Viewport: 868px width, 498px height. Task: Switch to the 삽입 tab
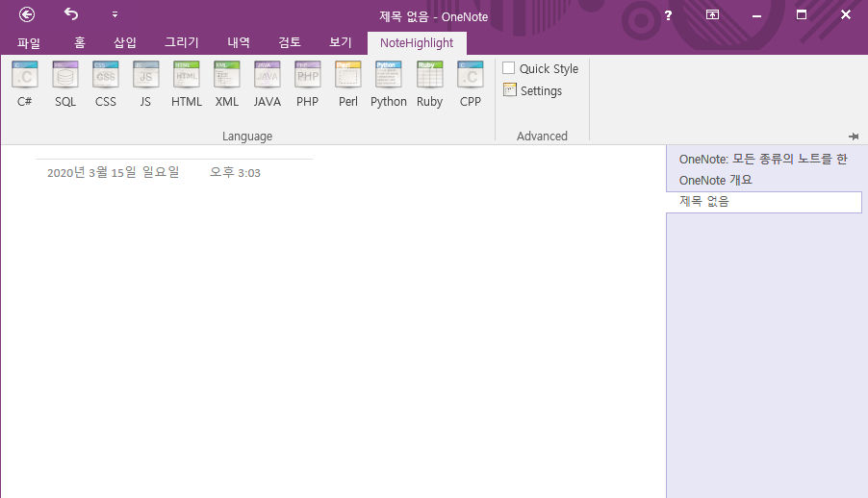125,42
